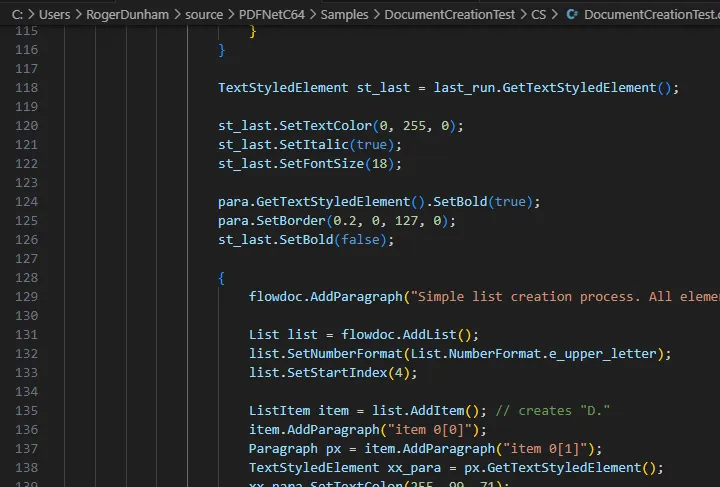
Task: Click 'SetBold(true)' call on line 124
Action: pyautogui.click(x=483, y=202)
